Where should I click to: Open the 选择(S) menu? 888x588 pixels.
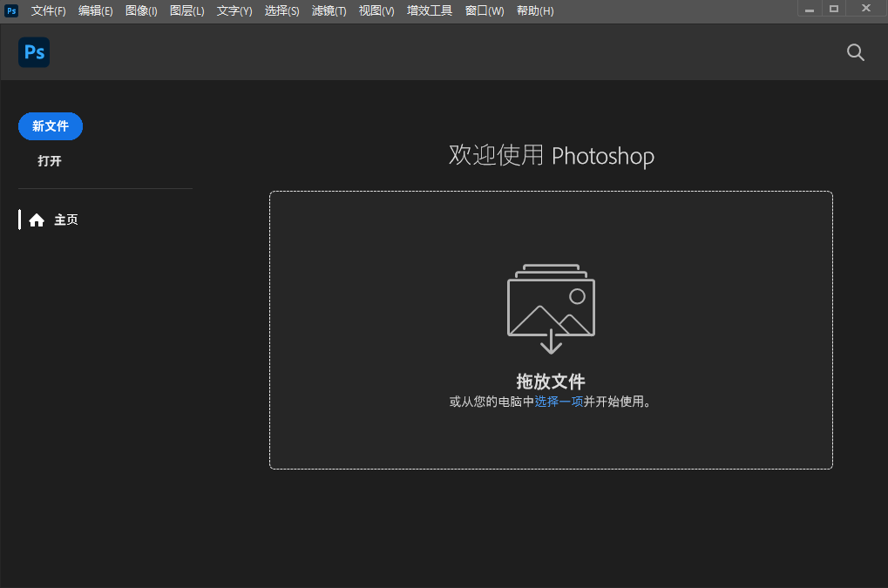coord(281,10)
